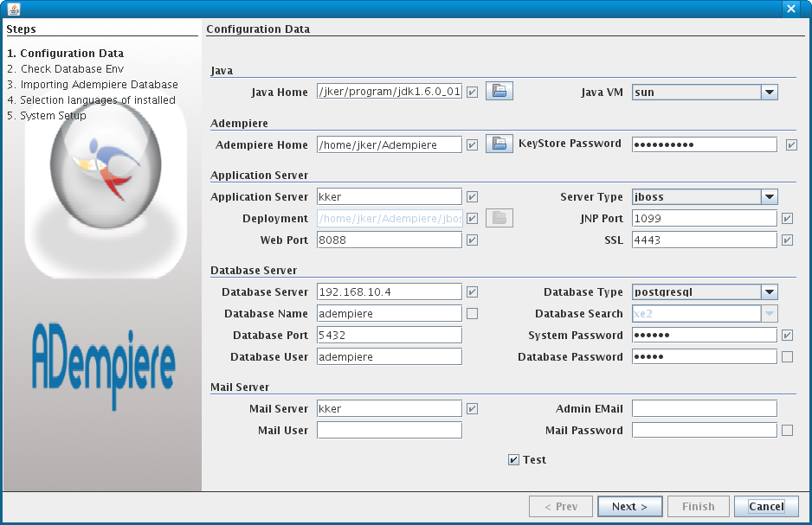Select step 2 Check Database Env
Screen dimensions: 812x525
click(x=65, y=69)
